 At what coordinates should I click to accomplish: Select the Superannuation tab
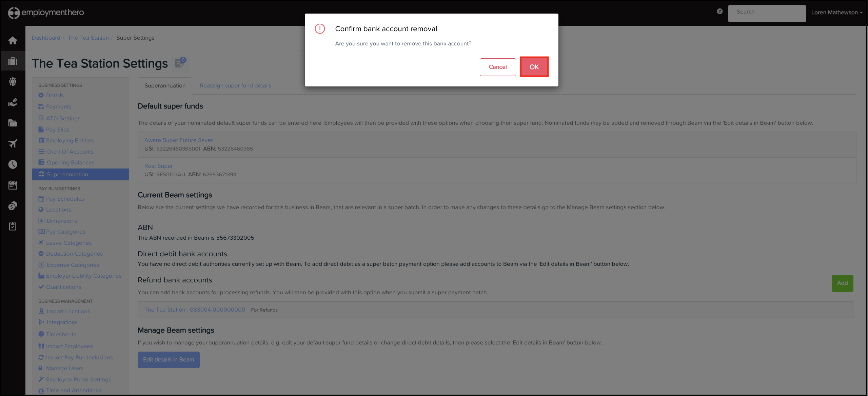click(x=165, y=86)
